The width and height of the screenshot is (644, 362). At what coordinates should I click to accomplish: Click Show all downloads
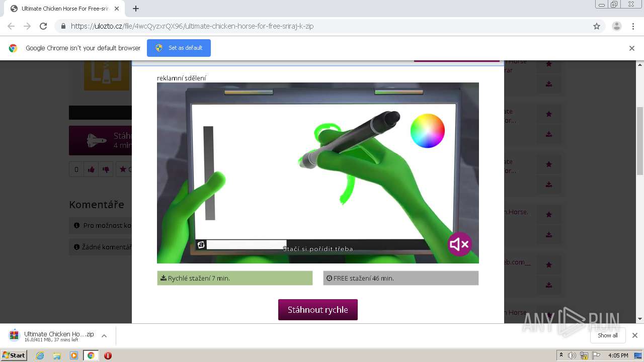[608, 335]
